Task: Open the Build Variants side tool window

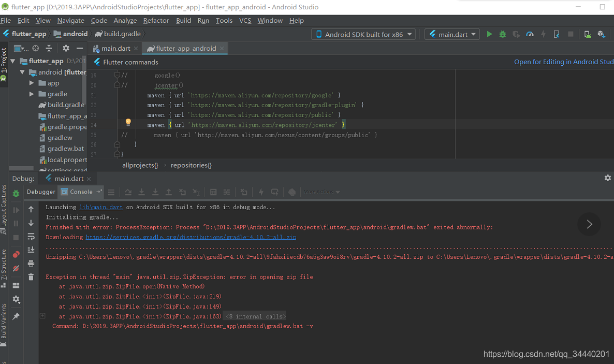Action: [x=4, y=325]
